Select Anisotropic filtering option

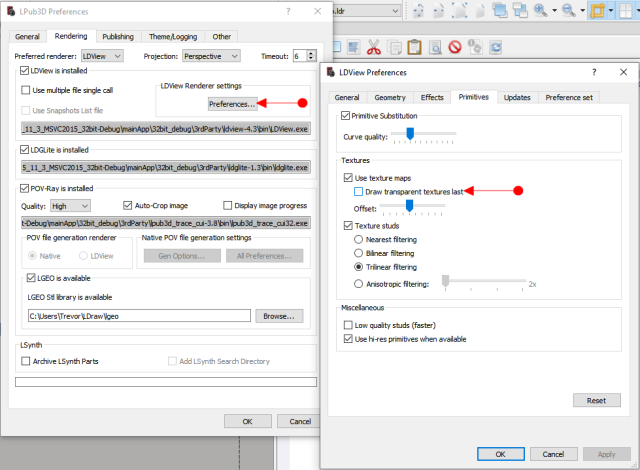click(358, 284)
